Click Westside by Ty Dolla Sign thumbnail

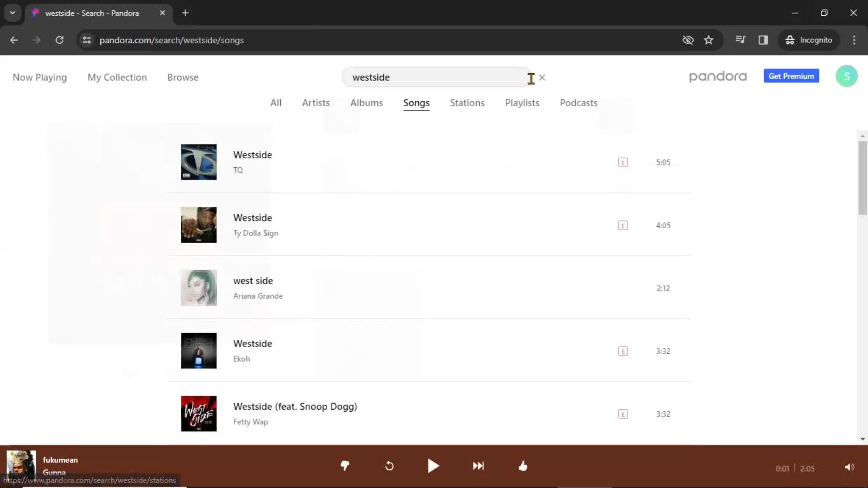coord(198,225)
